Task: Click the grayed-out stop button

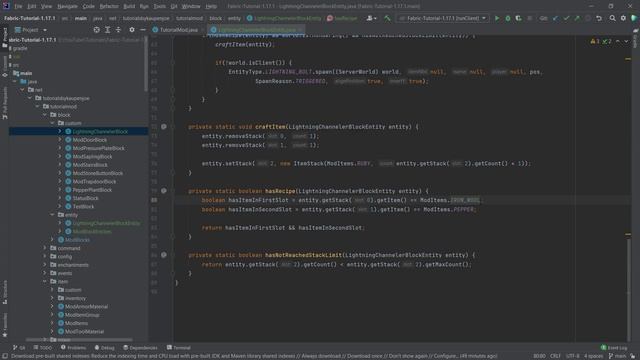Action: coord(530,18)
